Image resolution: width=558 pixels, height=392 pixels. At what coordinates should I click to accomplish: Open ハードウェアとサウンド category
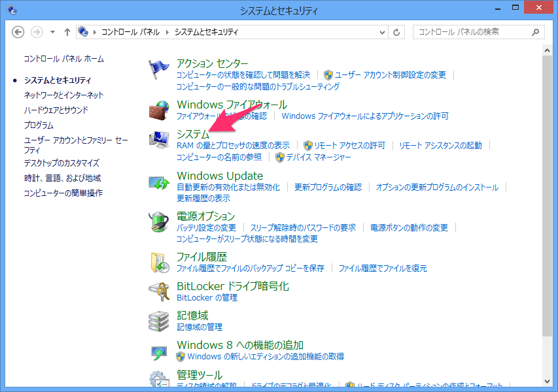[x=56, y=110]
